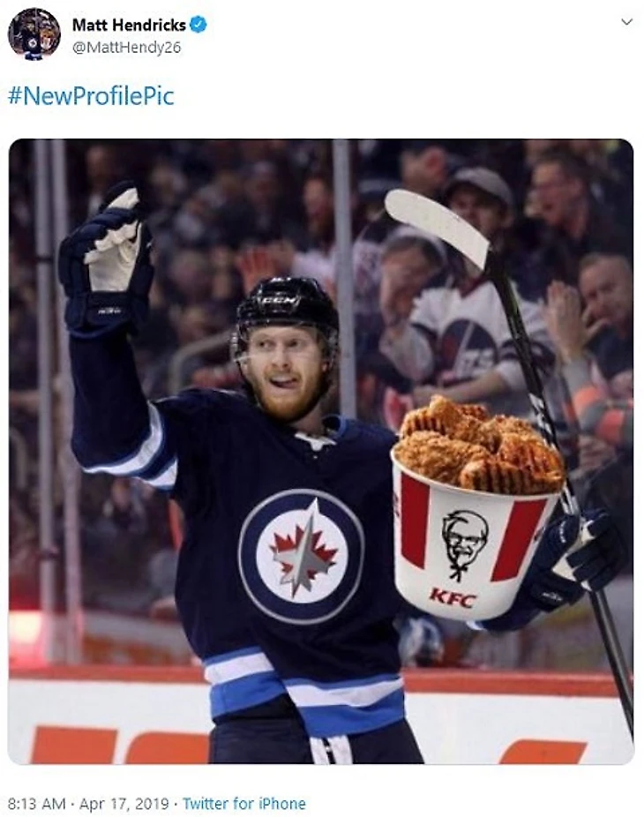Expand the tweet options chevron menu
Screen dimensions: 644x817
627,22
